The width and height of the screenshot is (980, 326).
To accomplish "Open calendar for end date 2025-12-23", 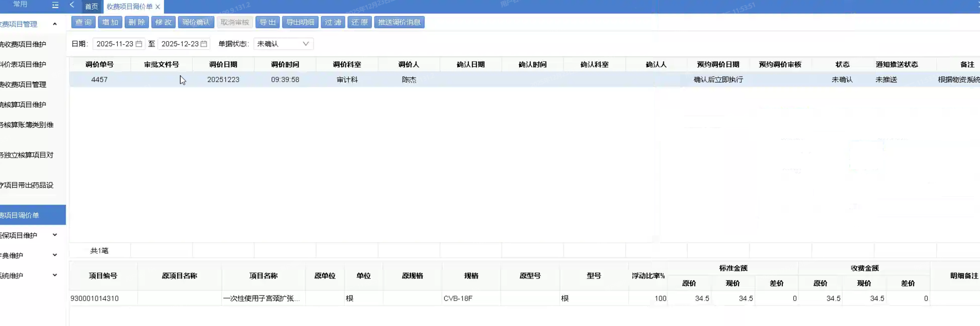I will click(x=204, y=44).
